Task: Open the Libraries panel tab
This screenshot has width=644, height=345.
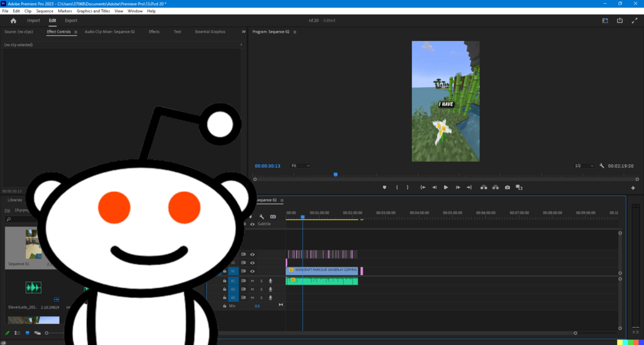Action: tap(15, 200)
